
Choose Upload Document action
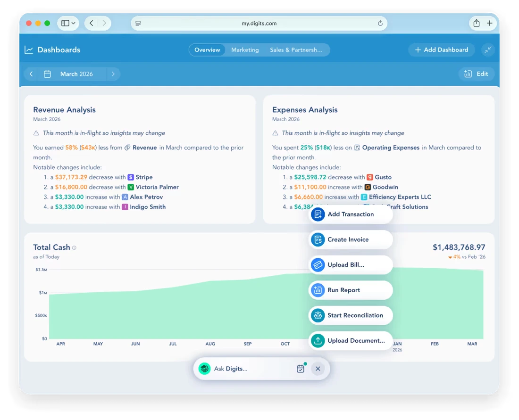(351, 341)
